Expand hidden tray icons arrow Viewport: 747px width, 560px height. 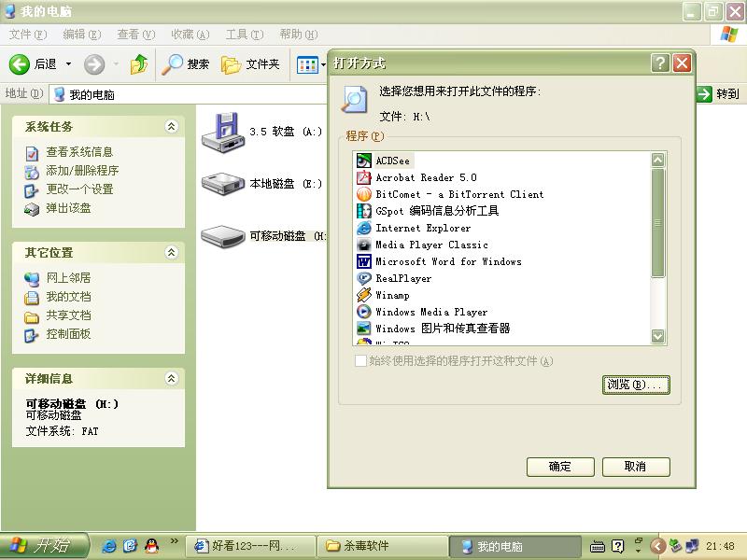(658, 546)
